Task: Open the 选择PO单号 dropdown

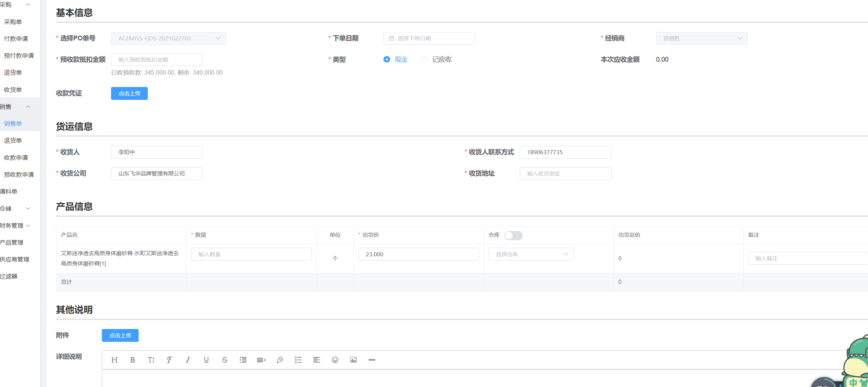Action: (x=168, y=39)
